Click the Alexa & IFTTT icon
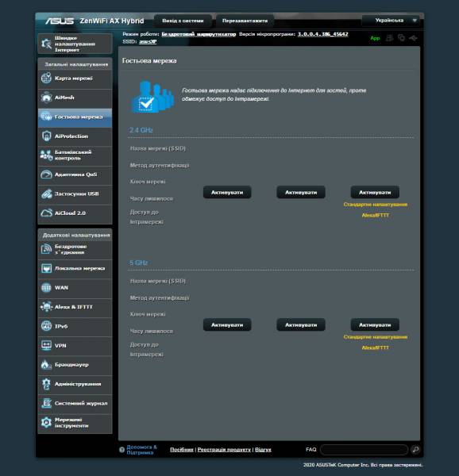The height and width of the screenshot is (476, 459). click(46, 307)
